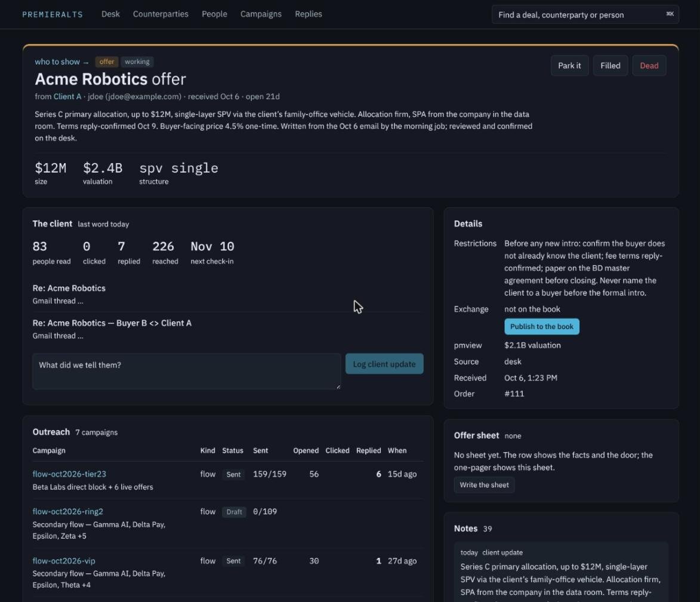
Task: Click the Sent badge on the tier23 row
Action: [233, 475]
